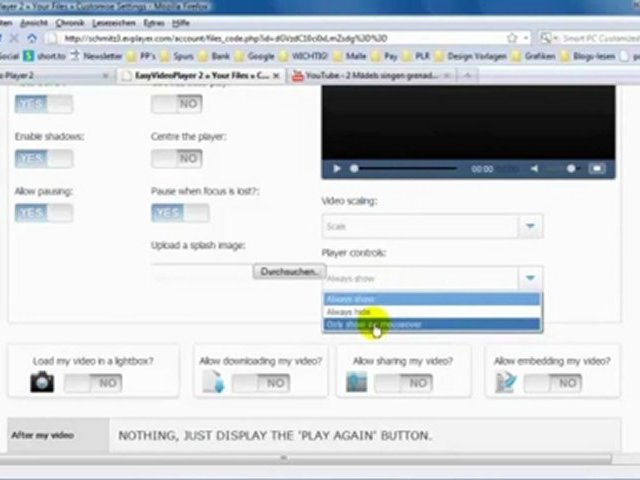This screenshot has width=640, height=480.
Task: Open the Chronik menu
Action: [x=70, y=21]
